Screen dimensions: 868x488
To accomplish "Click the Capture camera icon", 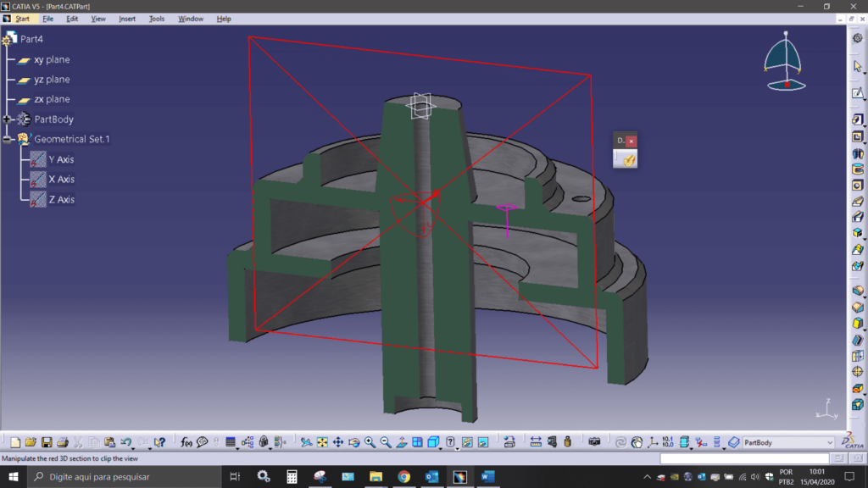I will click(x=595, y=442).
